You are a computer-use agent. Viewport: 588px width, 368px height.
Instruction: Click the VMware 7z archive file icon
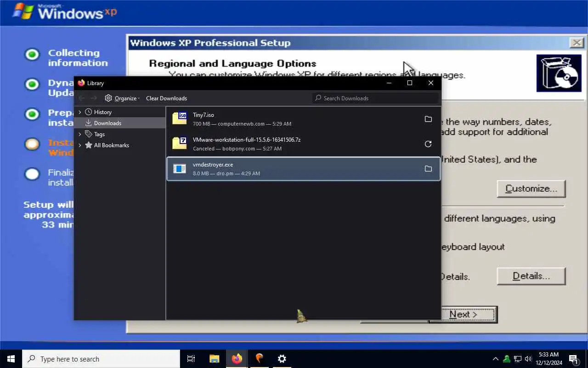(180, 143)
